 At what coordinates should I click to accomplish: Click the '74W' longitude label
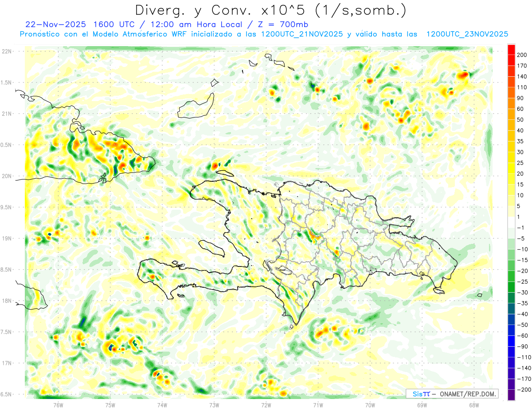162,405
